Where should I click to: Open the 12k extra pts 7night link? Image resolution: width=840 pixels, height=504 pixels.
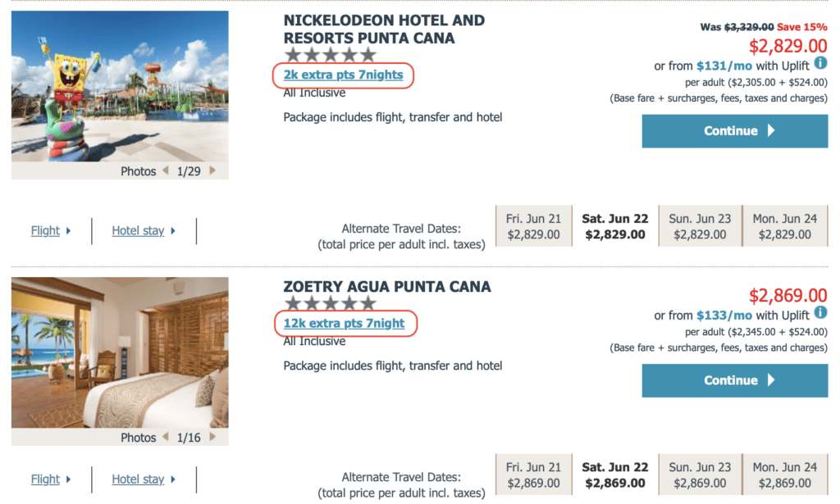pos(345,324)
